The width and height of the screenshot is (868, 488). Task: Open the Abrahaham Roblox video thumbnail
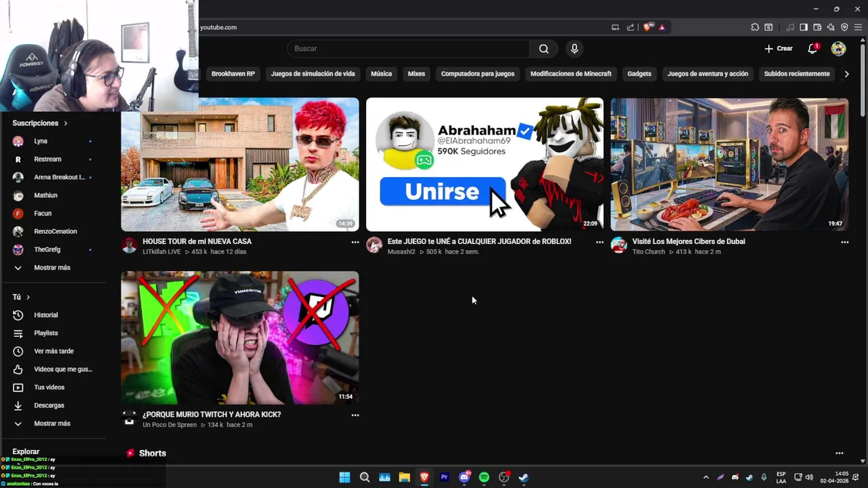pyautogui.click(x=485, y=165)
